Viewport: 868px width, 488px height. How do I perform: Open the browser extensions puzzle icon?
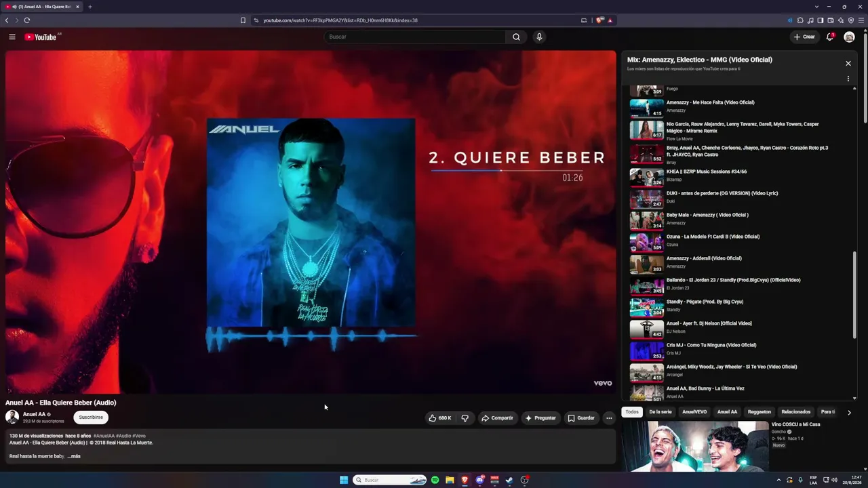pos(800,20)
